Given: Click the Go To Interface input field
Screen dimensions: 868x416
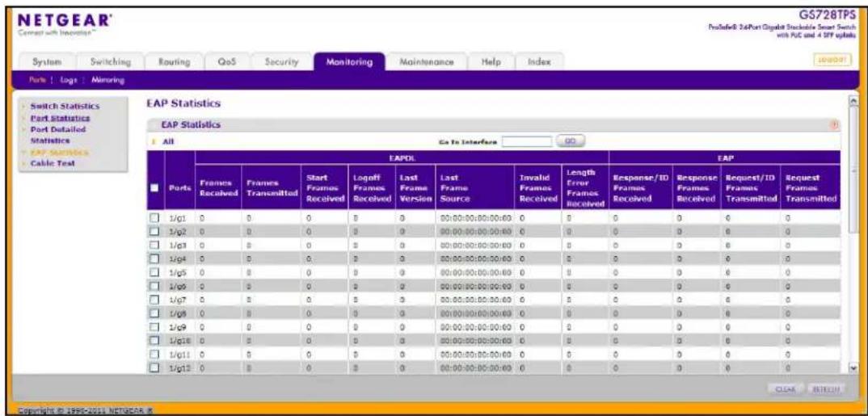Looking at the screenshot, I should coord(526,142).
